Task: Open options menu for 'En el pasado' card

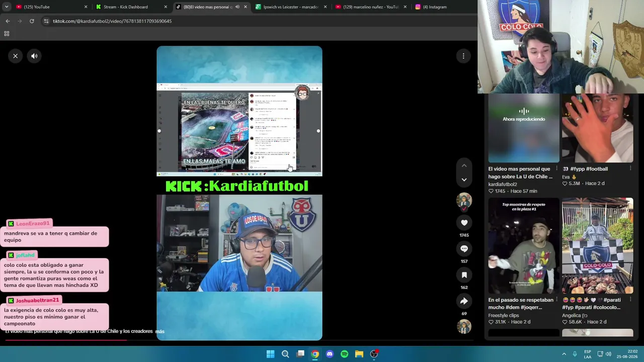Action: (556, 299)
